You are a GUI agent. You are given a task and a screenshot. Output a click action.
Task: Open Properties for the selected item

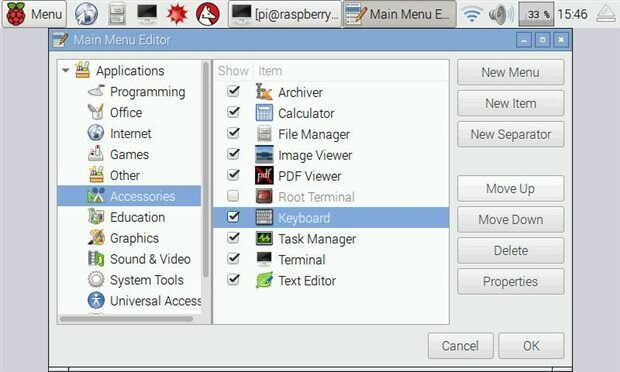[x=510, y=281]
